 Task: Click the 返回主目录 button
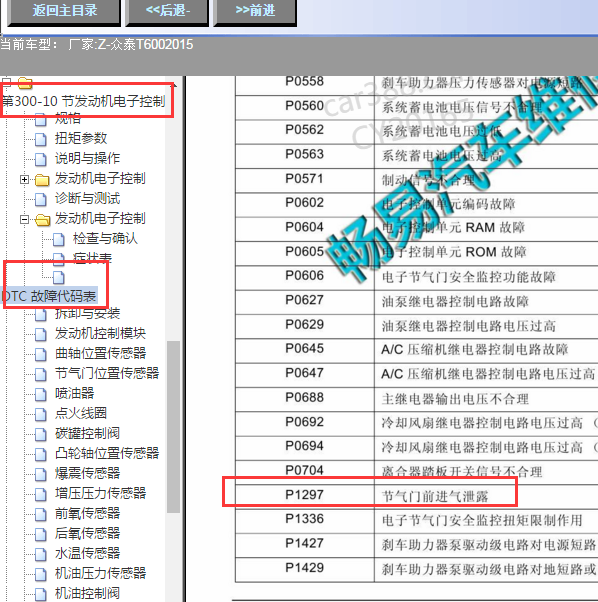click(64, 12)
